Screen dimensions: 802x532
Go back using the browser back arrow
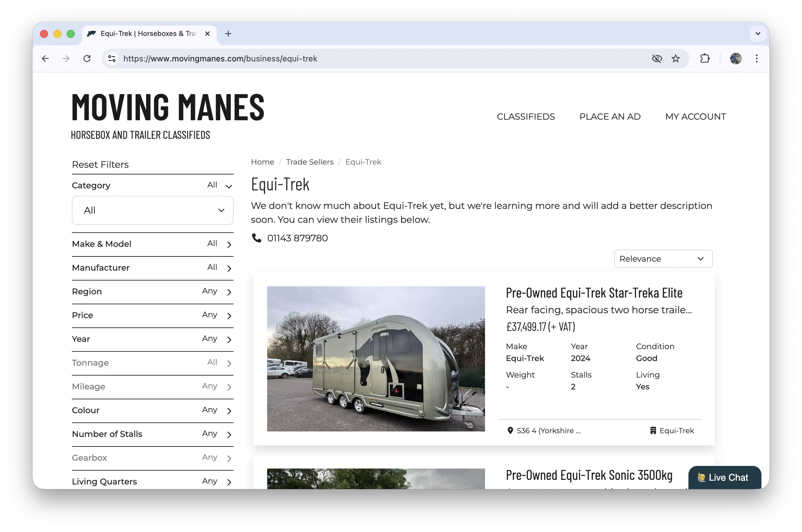45,58
